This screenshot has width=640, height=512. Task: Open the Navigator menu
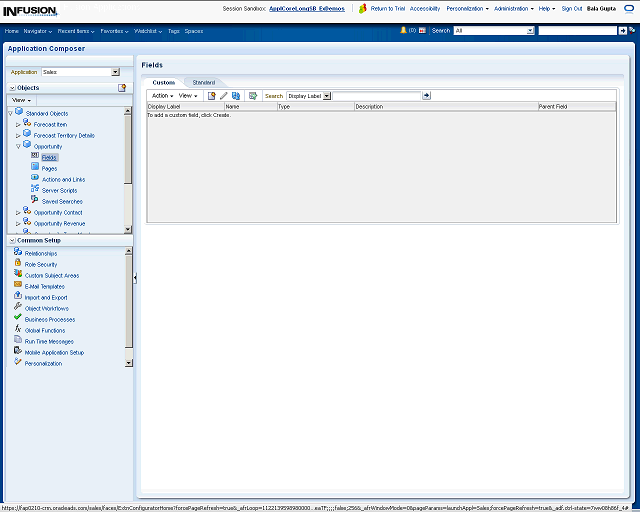pyautogui.click(x=38, y=31)
